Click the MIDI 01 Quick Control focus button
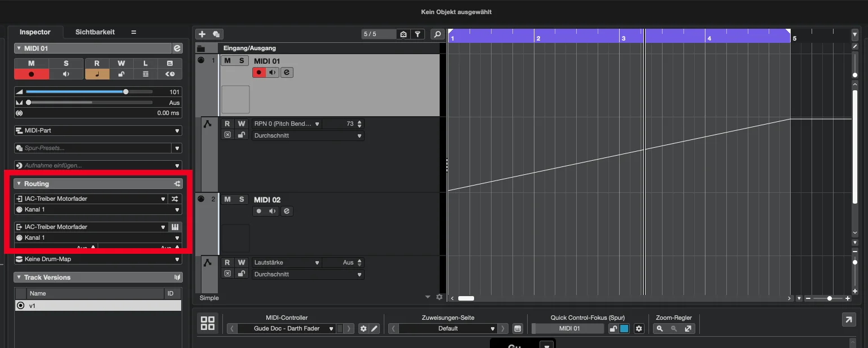The image size is (868, 348). 569,328
